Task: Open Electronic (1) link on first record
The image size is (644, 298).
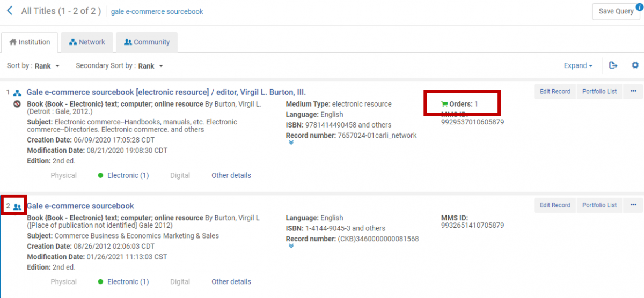Action: pos(128,175)
